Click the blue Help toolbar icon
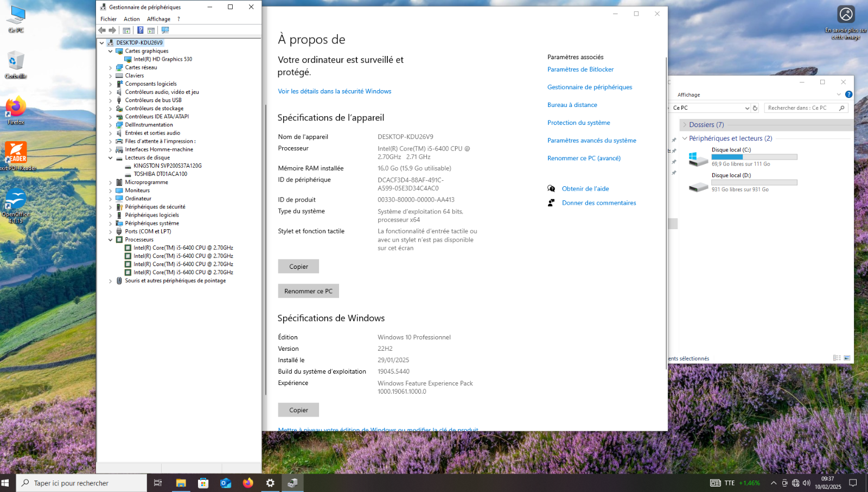The height and width of the screenshot is (492, 868). click(x=141, y=30)
